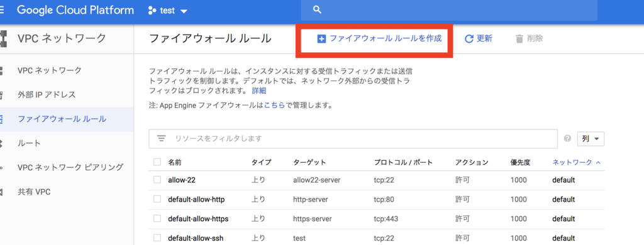Sort by 優先度 column header
The image size is (644, 245).
click(x=520, y=163)
